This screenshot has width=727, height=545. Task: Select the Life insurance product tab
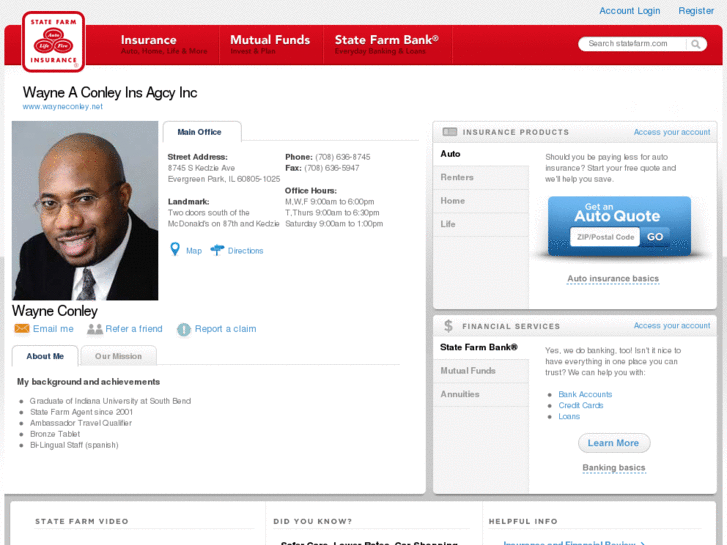(x=481, y=224)
